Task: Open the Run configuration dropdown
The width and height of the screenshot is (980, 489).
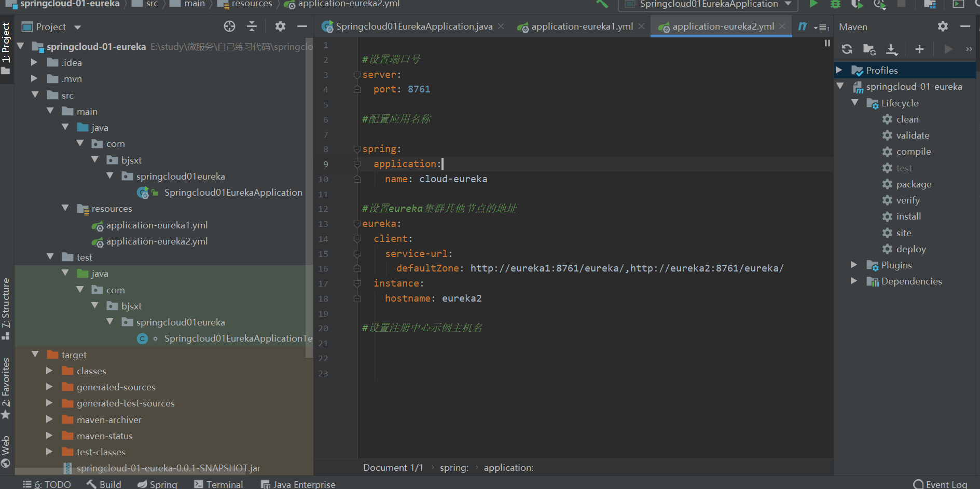Action: tap(708, 4)
